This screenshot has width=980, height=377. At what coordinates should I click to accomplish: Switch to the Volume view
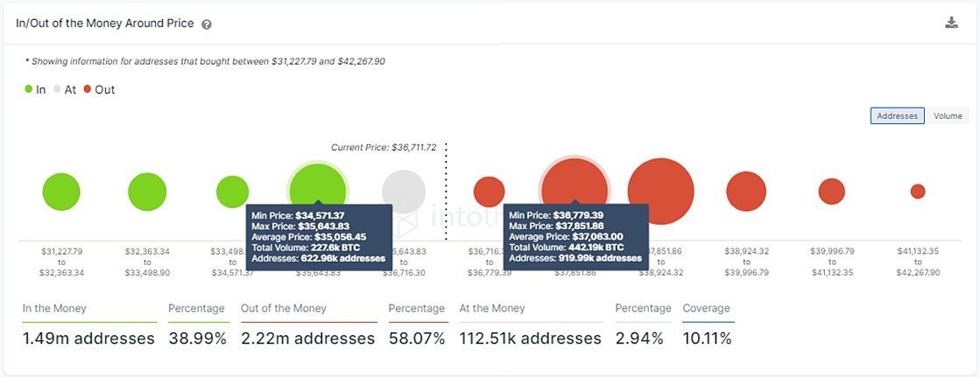[x=948, y=116]
